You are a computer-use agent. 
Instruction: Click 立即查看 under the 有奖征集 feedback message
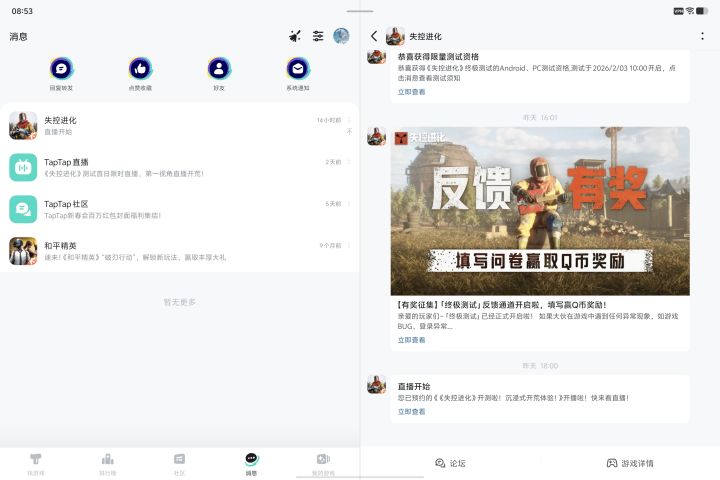[x=411, y=340]
